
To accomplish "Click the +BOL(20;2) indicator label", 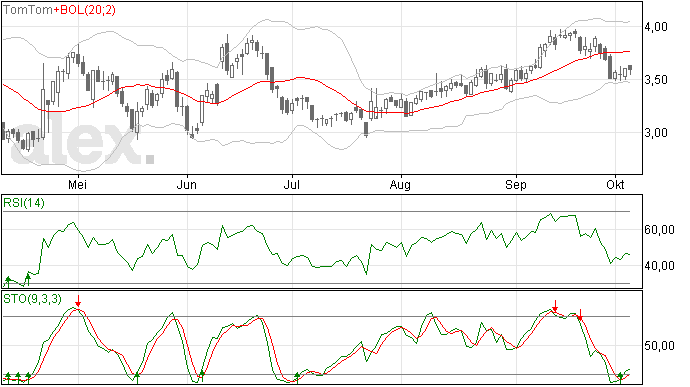I will click(84, 10).
